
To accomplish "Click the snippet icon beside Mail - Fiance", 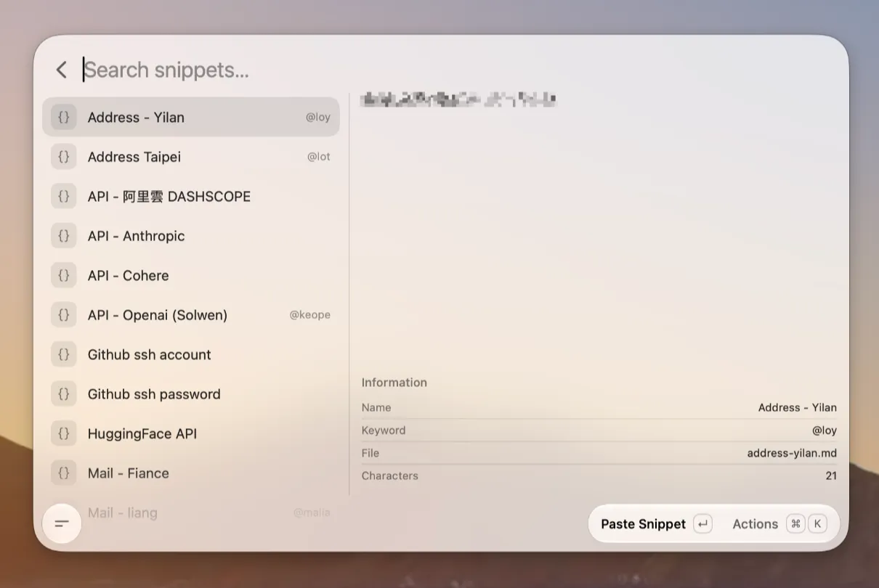I will click(64, 473).
